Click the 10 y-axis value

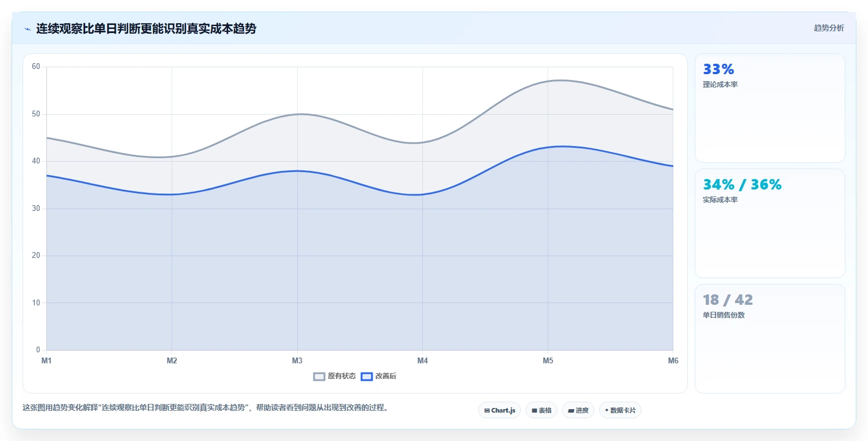pos(36,303)
